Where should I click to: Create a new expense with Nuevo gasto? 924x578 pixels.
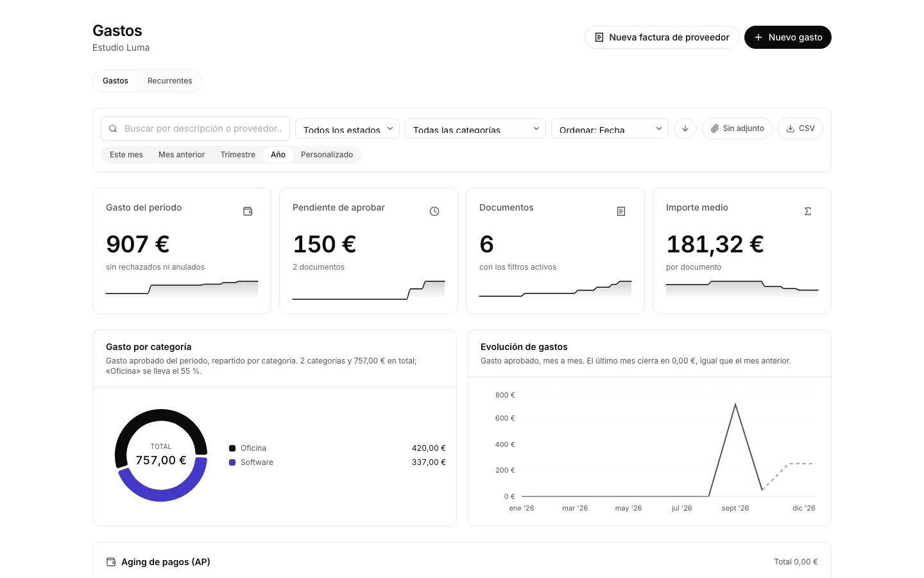[788, 37]
